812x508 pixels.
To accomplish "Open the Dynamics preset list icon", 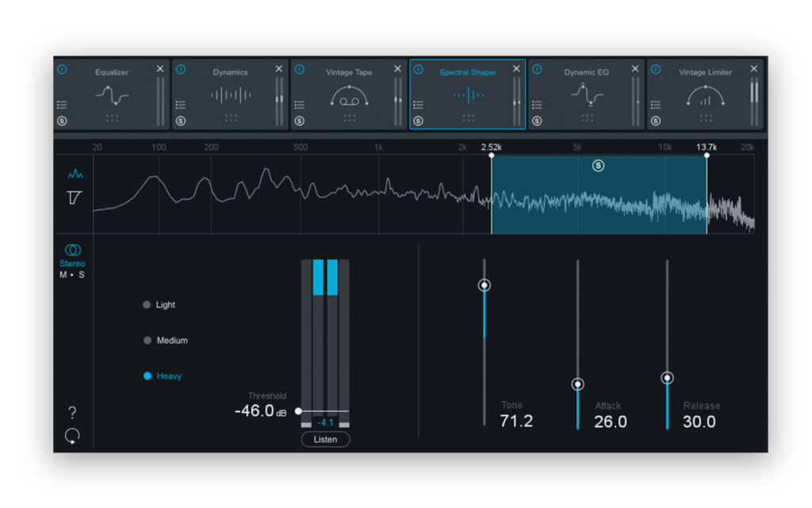I will tap(181, 106).
